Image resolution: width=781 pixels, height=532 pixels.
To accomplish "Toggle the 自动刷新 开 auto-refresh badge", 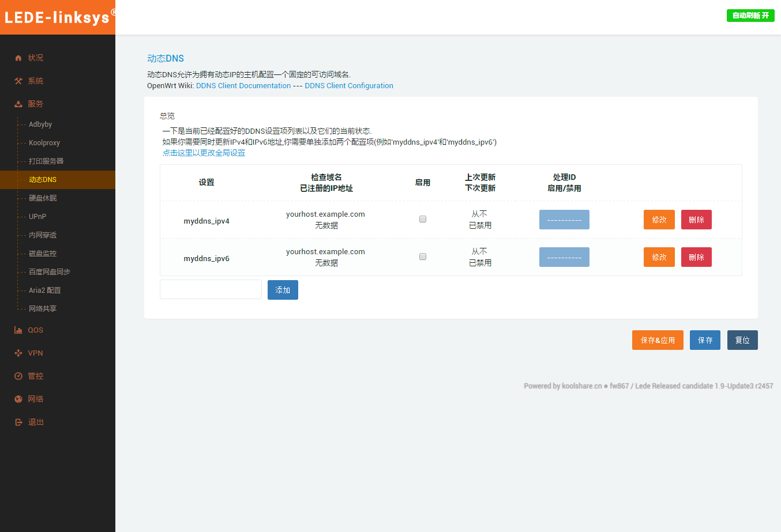I will point(750,16).
